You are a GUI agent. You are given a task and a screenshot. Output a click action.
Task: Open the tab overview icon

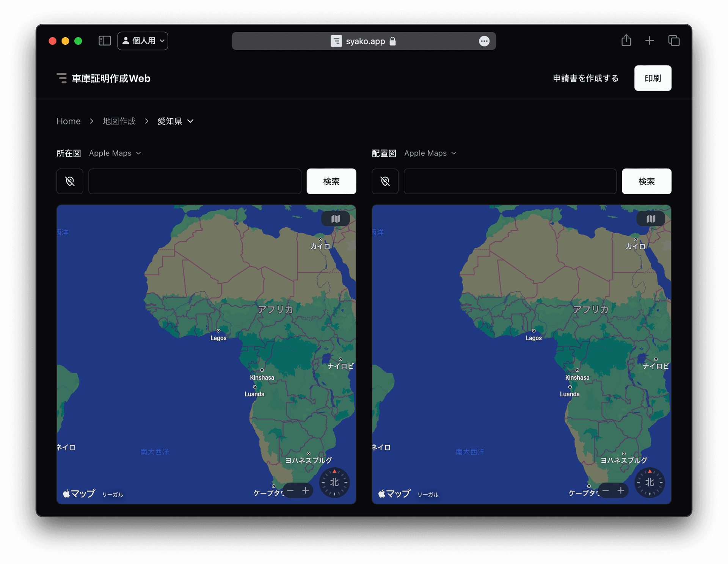pyautogui.click(x=674, y=41)
